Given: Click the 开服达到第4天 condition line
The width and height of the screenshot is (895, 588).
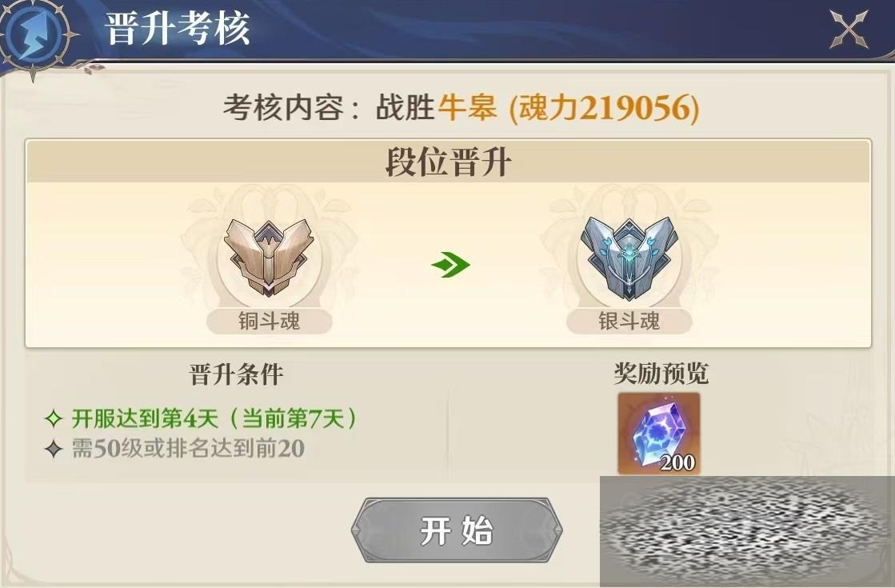Looking at the screenshot, I should (214, 418).
